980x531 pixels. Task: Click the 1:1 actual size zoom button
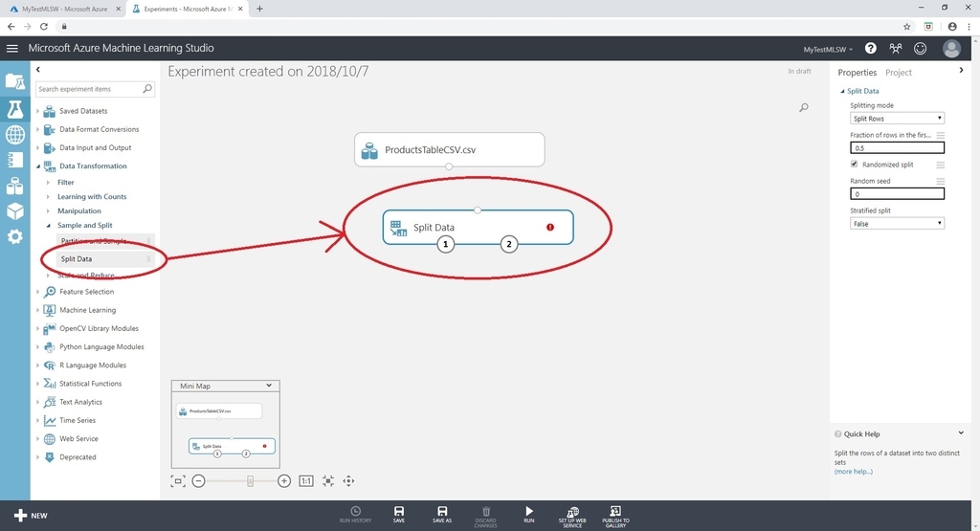pyautogui.click(x=306, y=481)
